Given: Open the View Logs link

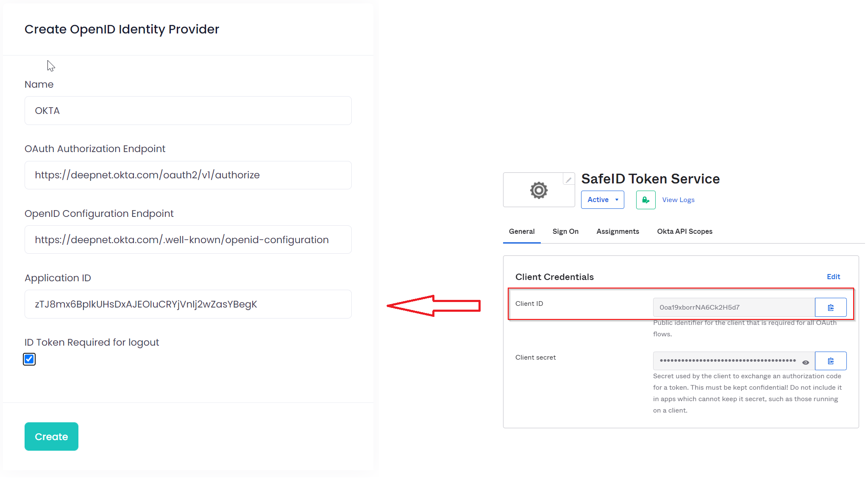Looking at the screenshot, I should pyautogui.click(x=678, y=200).
